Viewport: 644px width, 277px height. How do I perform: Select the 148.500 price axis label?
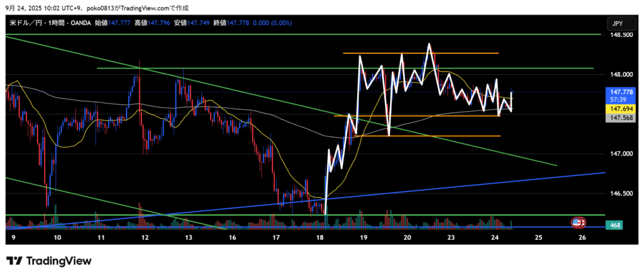coord(617,35)
